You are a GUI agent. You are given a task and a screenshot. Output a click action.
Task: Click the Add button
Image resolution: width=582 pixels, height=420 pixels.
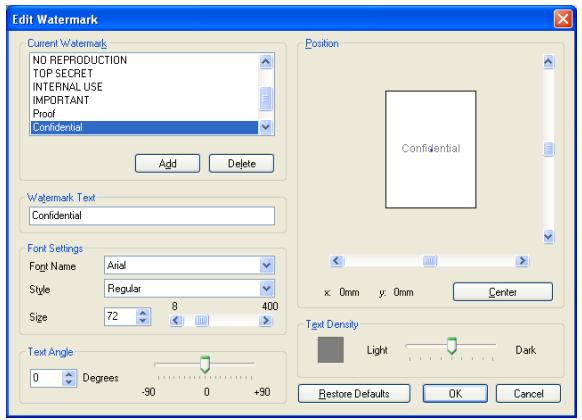167,164
